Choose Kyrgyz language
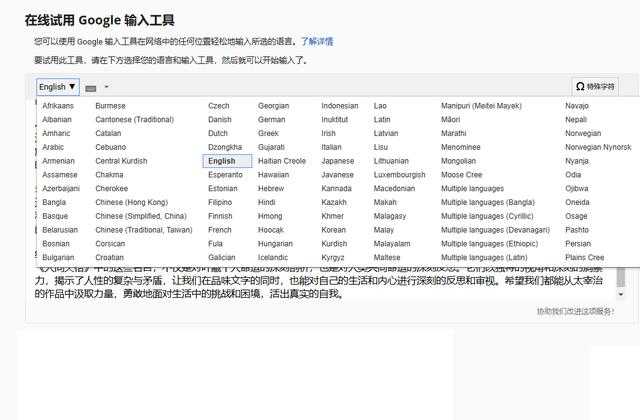 333,258
